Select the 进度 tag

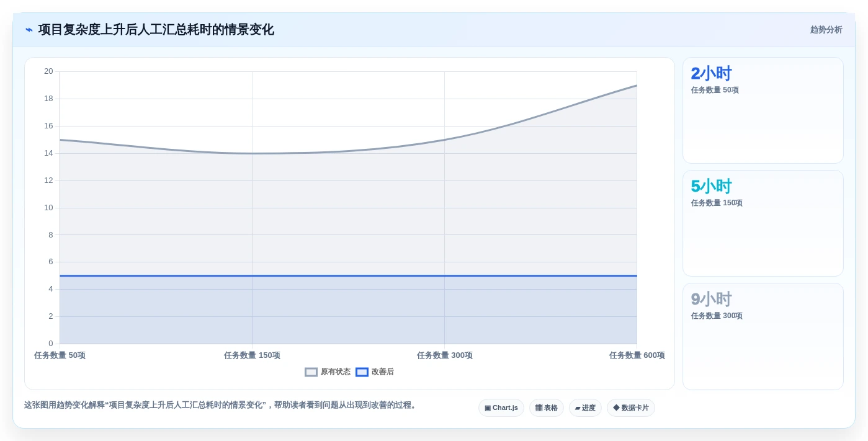[x=585, y=408]
